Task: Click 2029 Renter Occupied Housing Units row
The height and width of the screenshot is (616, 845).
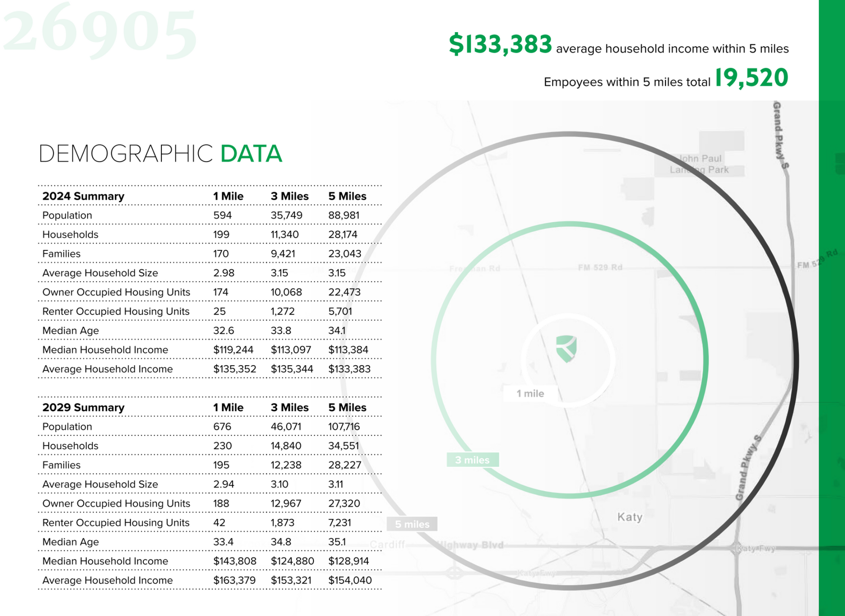Action: (x=116, y=523)
